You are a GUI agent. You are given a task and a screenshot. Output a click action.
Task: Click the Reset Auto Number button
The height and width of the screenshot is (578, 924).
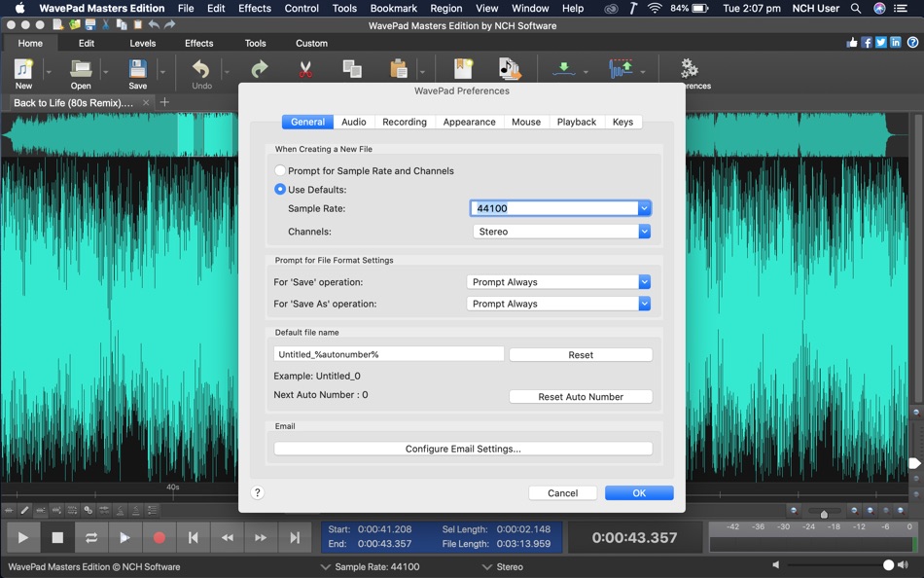coord(581,396)
